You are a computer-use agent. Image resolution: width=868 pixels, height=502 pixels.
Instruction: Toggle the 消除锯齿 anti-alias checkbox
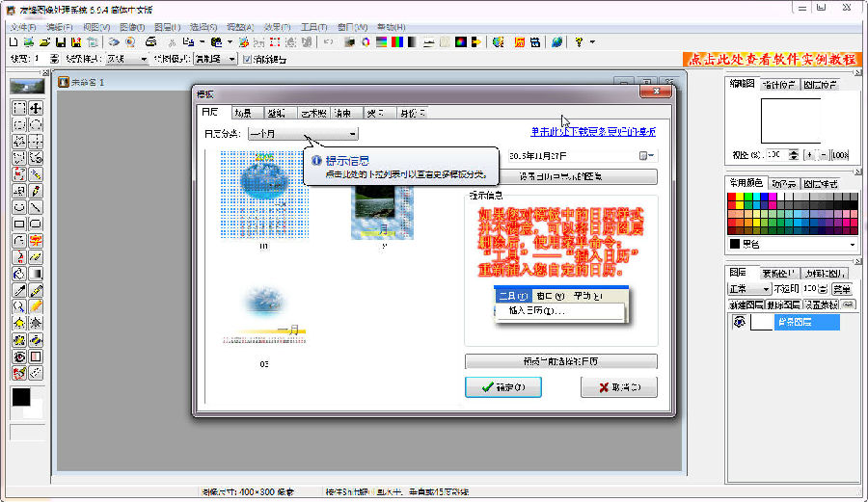point(248,59)
